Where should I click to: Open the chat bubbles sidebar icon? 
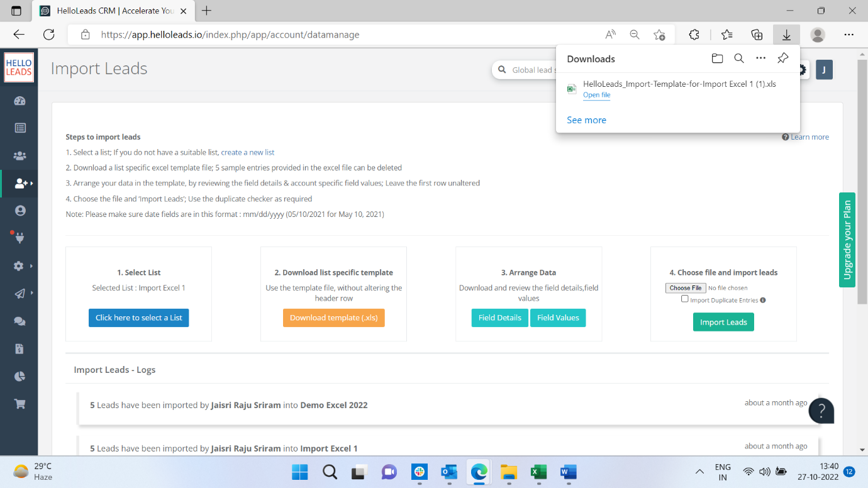point(20,321)
